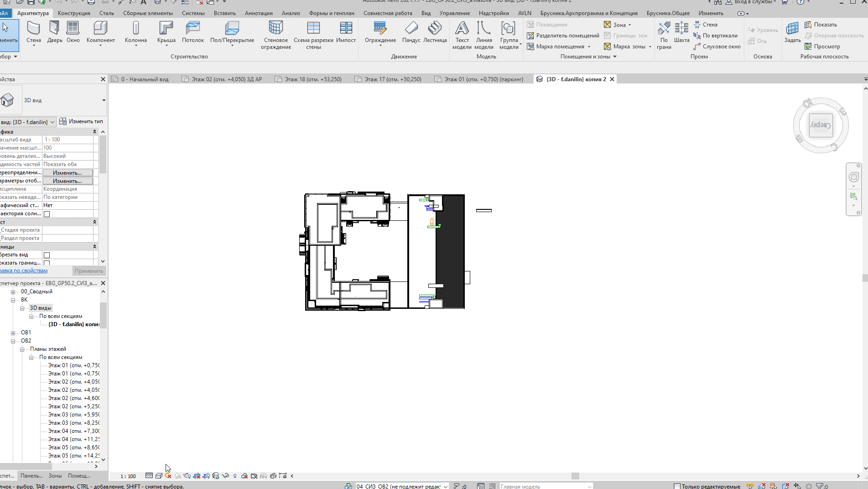
Task: Select the Окно (Window) tool
Action: [73, 32]
